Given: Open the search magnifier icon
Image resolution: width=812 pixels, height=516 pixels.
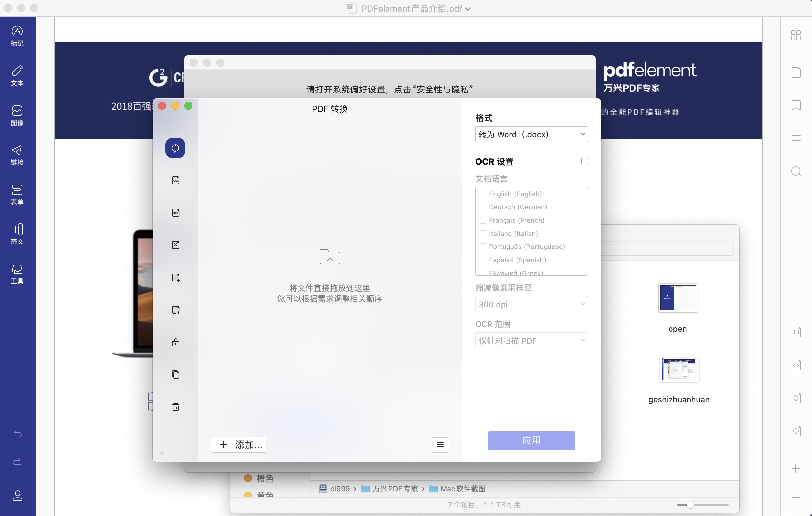Looking at the screenshot, I should 796,171.
